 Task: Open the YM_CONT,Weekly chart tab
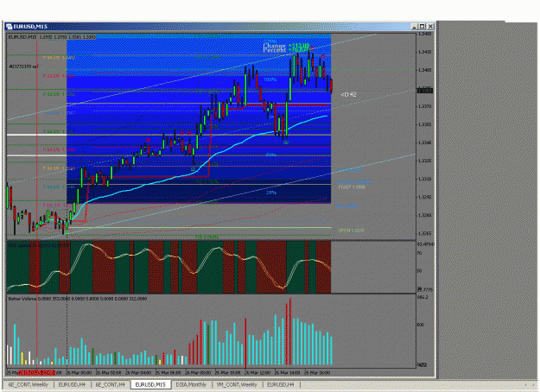click(237, 384)
